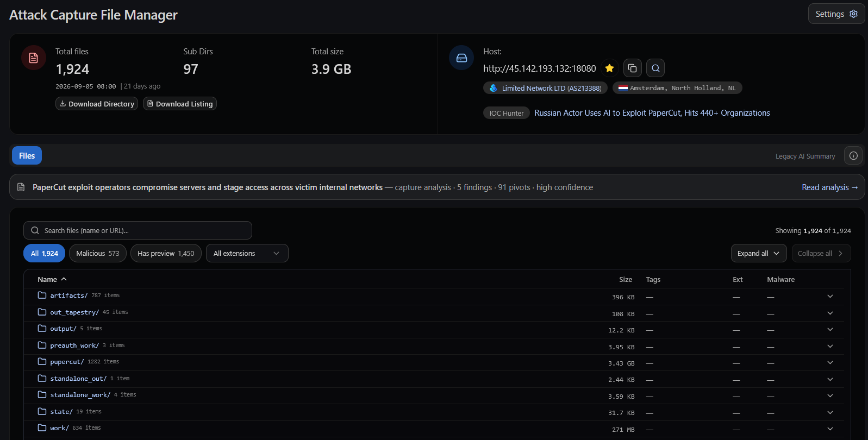The image size is (868, 440).
Task: Open the Read analysis link
Action: (x=830, y=187)
